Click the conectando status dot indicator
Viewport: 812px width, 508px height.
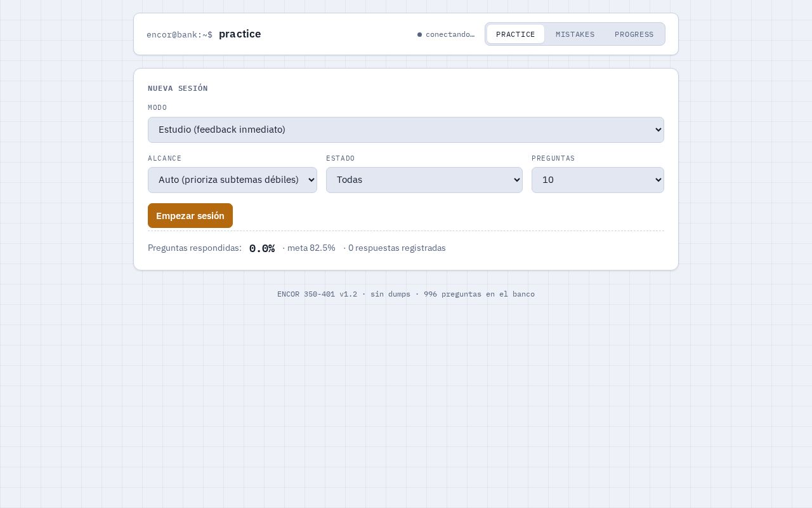[419, 34]
